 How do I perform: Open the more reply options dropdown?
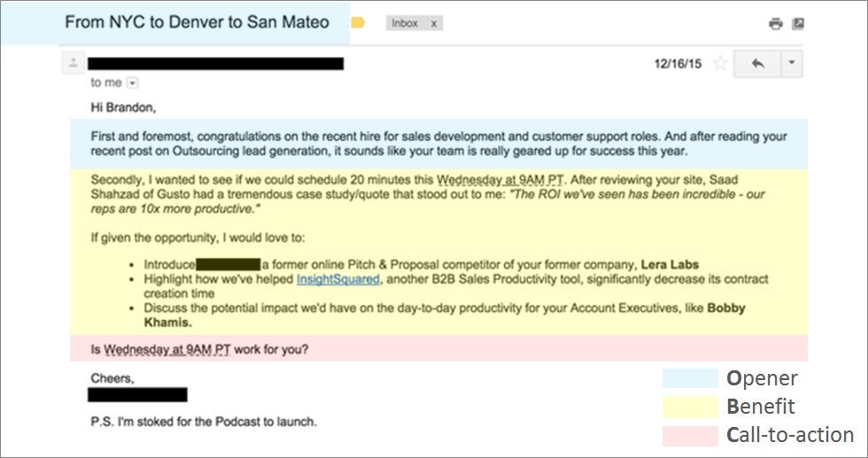click(x=792, y=63)
